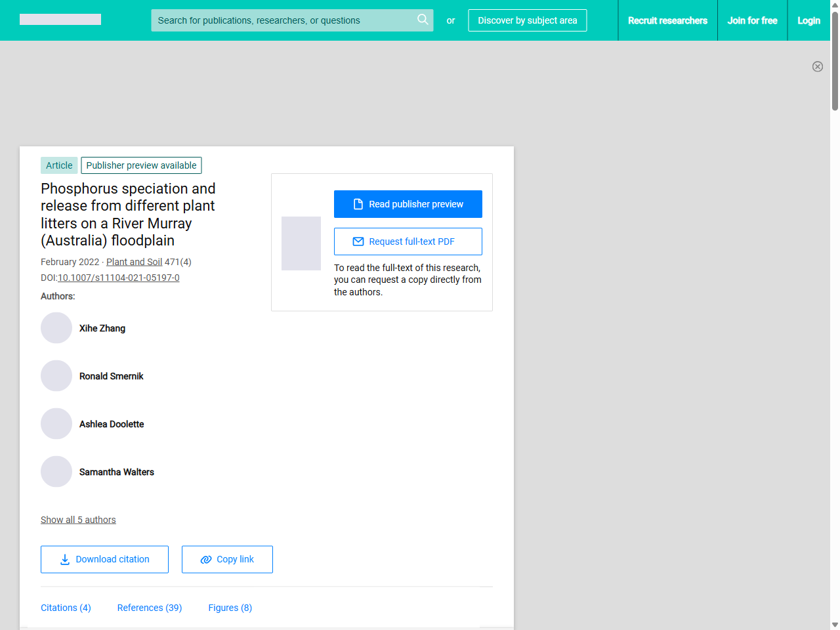840x630 pixels.
Task: Open the Figures (8) tab
Action: [230, 608]
